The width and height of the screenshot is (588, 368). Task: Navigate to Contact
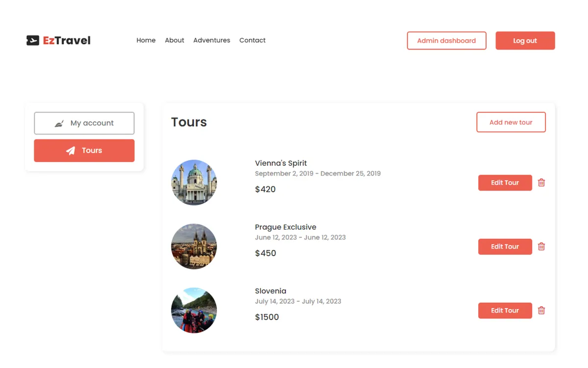click(x=252, y=40)
